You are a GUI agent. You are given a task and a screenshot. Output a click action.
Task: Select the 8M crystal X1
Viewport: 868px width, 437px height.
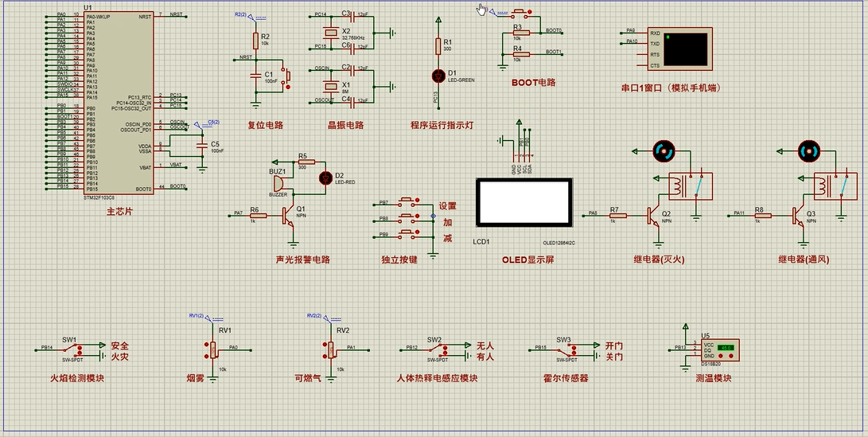331,86
